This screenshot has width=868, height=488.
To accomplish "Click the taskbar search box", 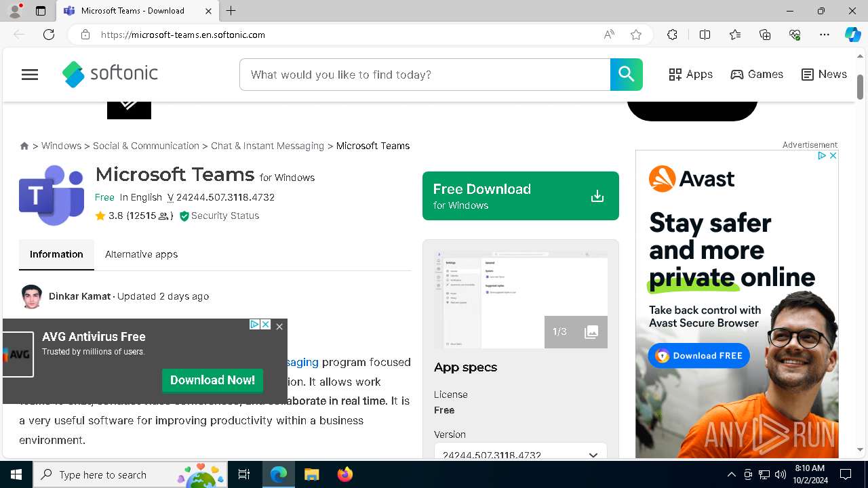I will (130, 474).
